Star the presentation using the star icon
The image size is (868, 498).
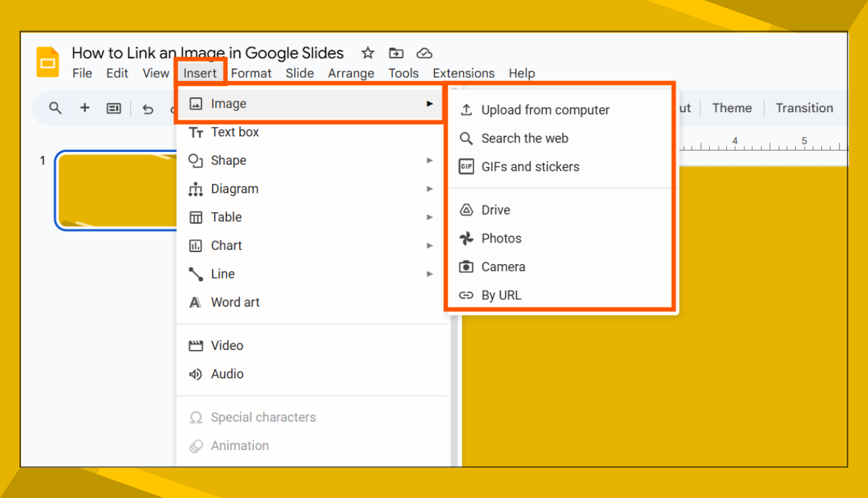point(367,53)
